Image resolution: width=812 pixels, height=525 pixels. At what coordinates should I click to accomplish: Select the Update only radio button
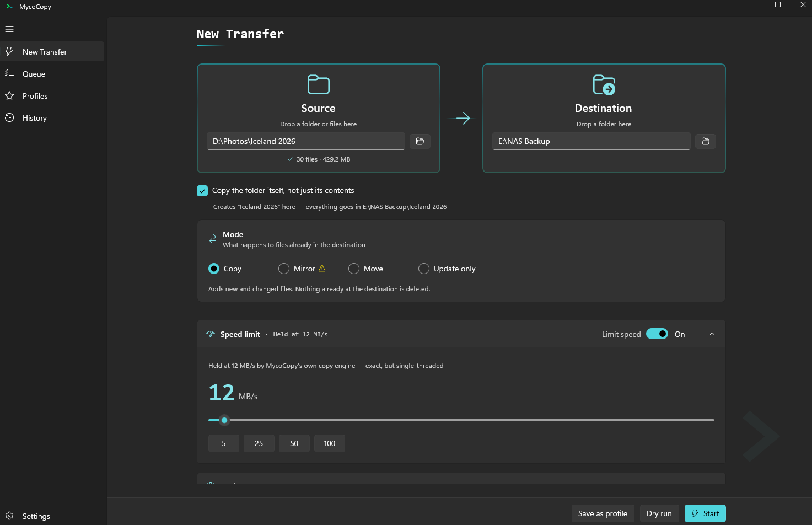(424, 269)
